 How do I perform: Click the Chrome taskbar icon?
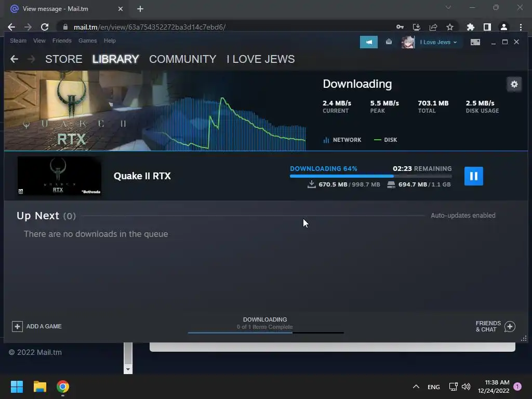pos(63,387)
